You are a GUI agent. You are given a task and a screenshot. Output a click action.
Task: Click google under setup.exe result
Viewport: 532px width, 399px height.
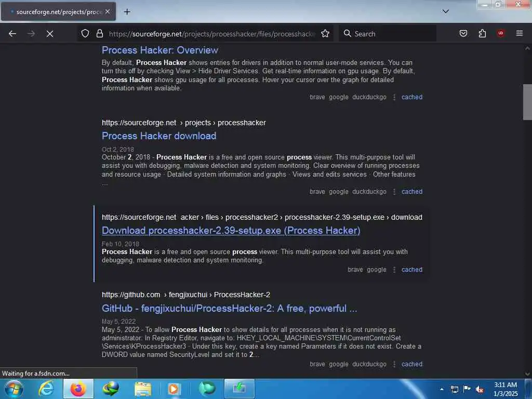coord(377,270)
